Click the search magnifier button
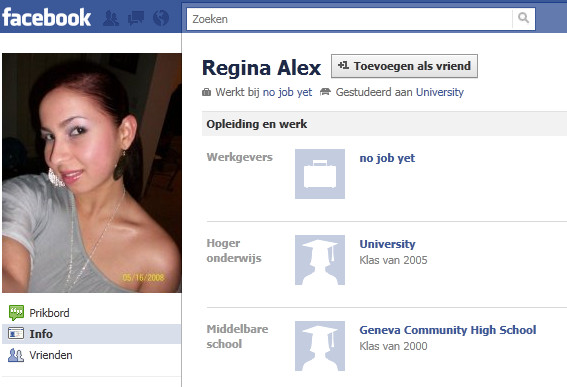Image resolution: width=567 pixels, height=387 pixels. pos(523,18)
